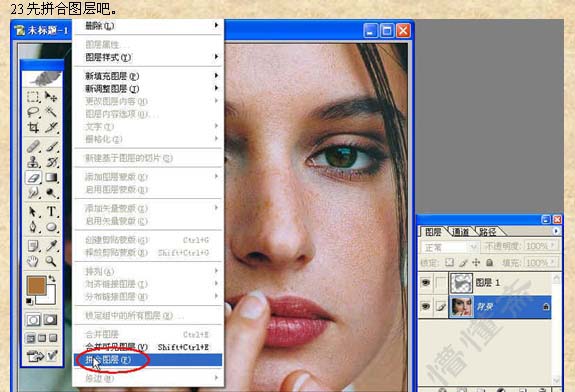Select the Clone Stamp tool
The height and width of the screenshot is (392, 575).
click(x=33, y=162)
